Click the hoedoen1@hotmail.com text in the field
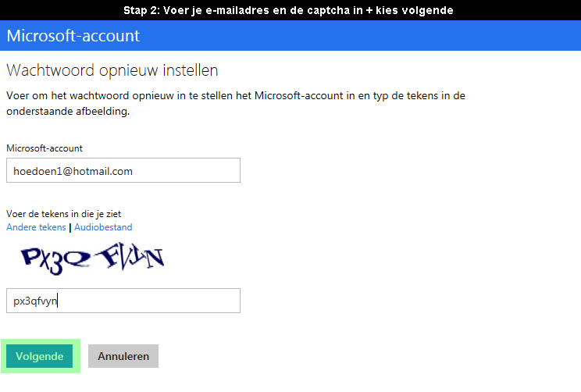The height and width of the screenshot is (392, 581). tap(73, 171)
